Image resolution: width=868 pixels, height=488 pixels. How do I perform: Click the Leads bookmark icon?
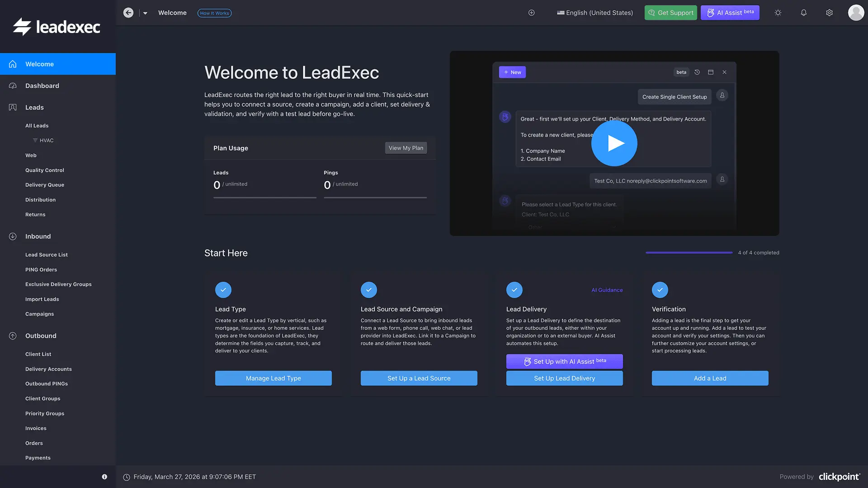click(13, 107)
